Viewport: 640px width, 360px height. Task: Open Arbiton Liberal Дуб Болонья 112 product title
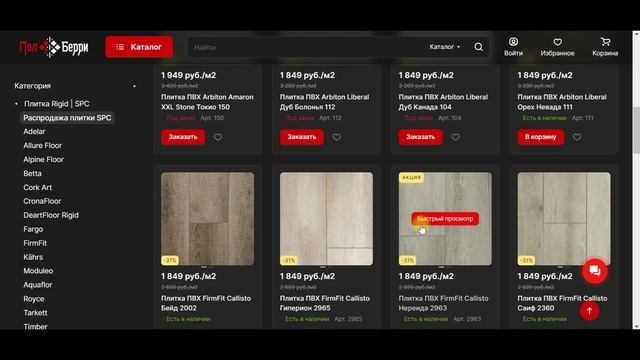(x=324, y=102)
